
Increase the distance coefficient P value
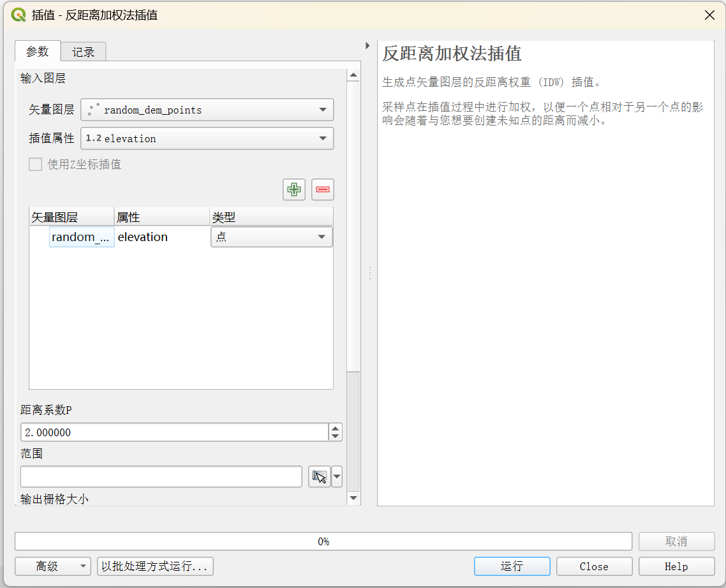click(336, 428)
